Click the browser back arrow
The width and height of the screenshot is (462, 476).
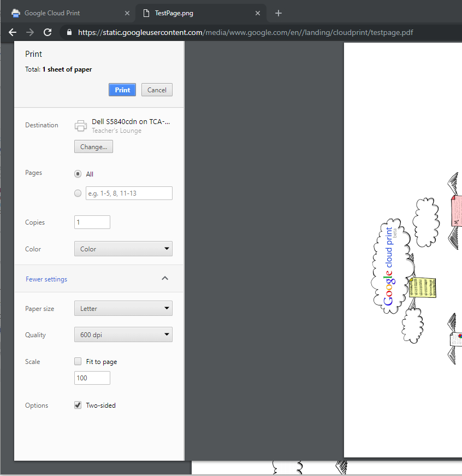pyautogui.click(x=13, y=32)
